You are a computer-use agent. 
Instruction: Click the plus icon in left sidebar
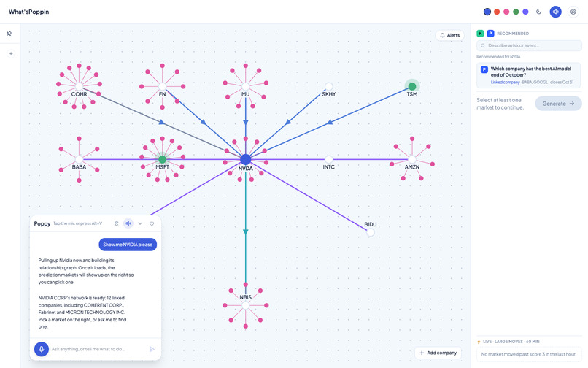11,54
